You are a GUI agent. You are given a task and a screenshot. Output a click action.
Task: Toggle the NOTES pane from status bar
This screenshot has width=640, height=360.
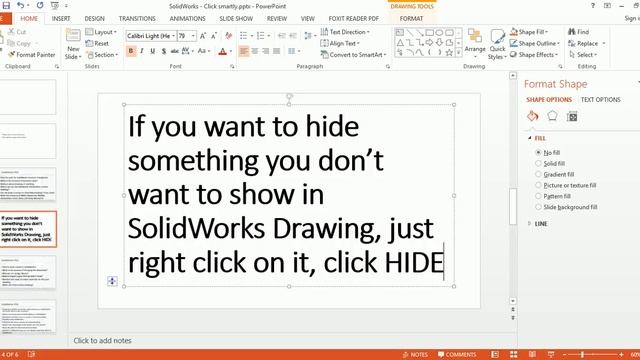[x=415, y=354]
